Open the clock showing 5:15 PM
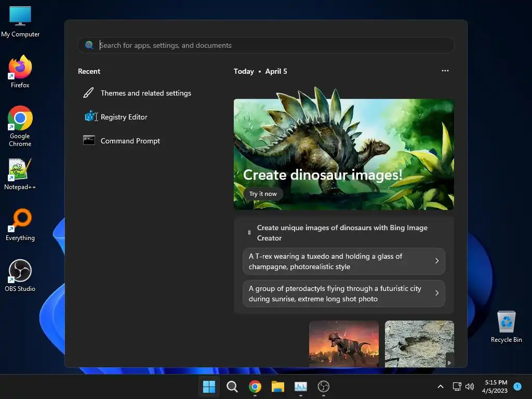 [495, 387]
